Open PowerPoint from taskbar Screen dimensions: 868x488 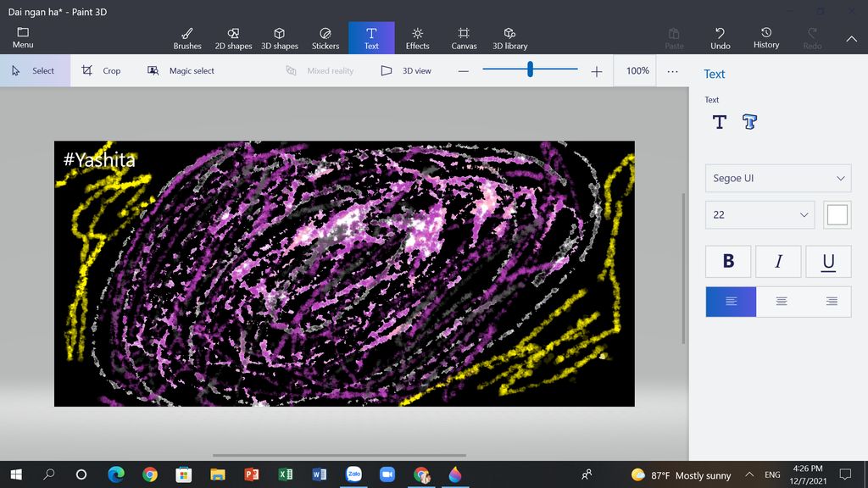[251, 474]
